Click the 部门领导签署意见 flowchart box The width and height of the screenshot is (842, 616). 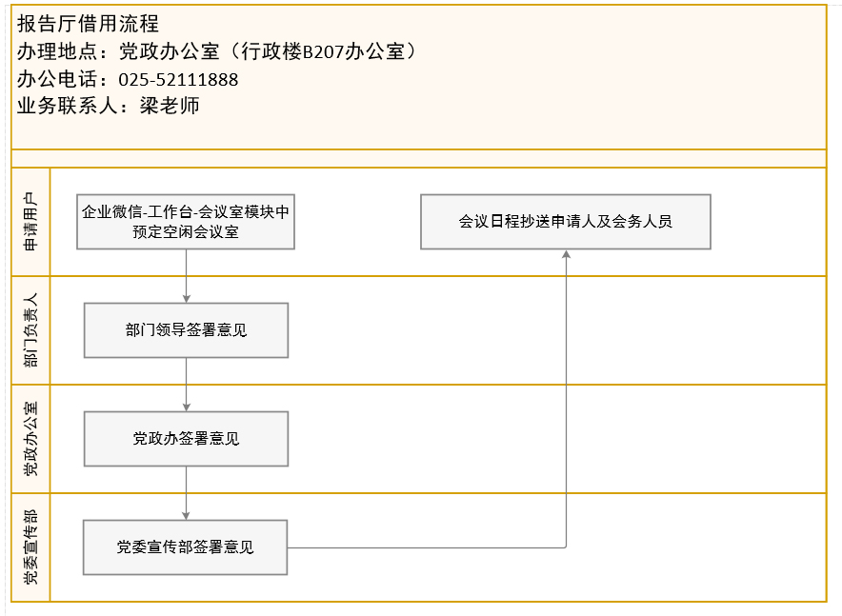click(x=186, y=330)
